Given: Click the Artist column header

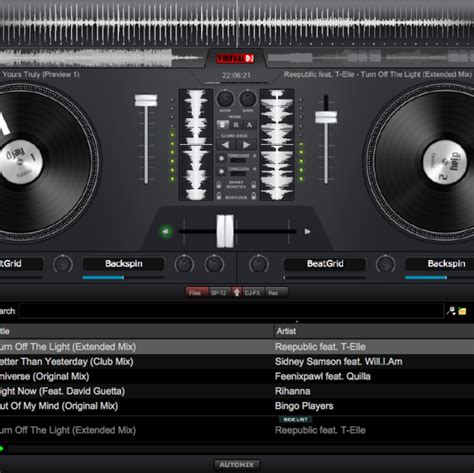Looking at the screenshot, I should tap(374, 331).
